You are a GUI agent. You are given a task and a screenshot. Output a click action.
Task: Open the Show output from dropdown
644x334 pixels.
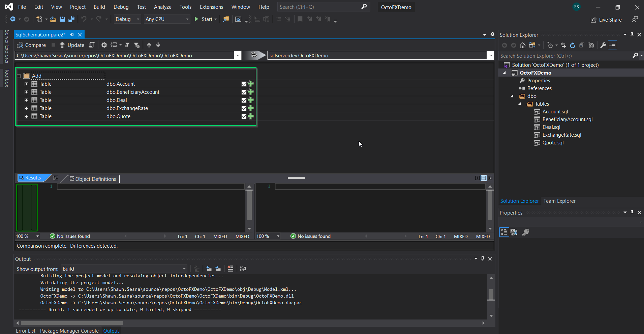coord(182,269)
